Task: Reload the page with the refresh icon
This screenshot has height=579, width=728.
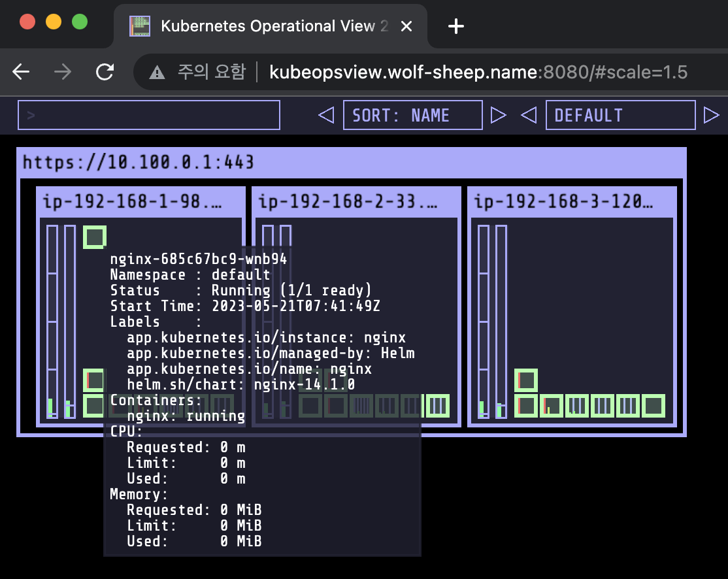Action: [x=105, y=72]
